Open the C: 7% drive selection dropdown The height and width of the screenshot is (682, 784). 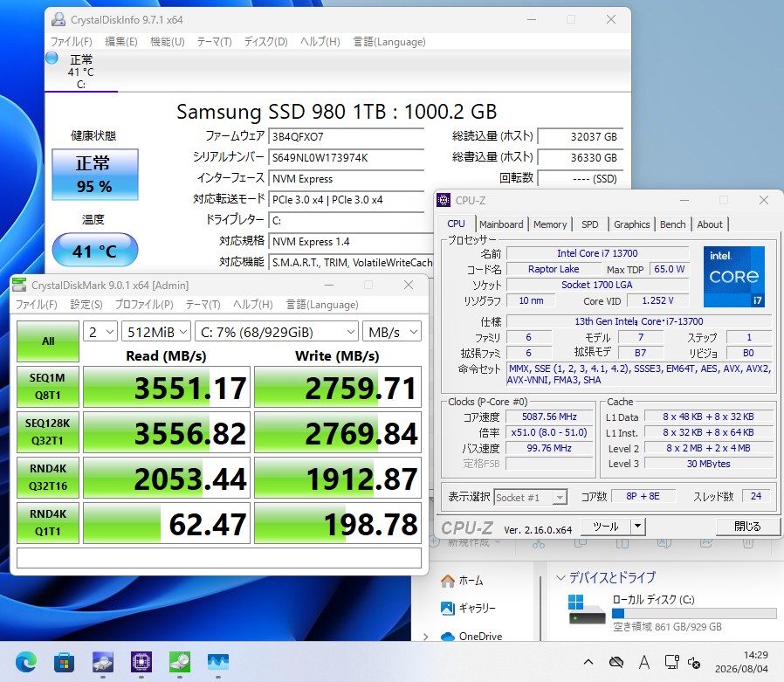(x=277, y=332)
